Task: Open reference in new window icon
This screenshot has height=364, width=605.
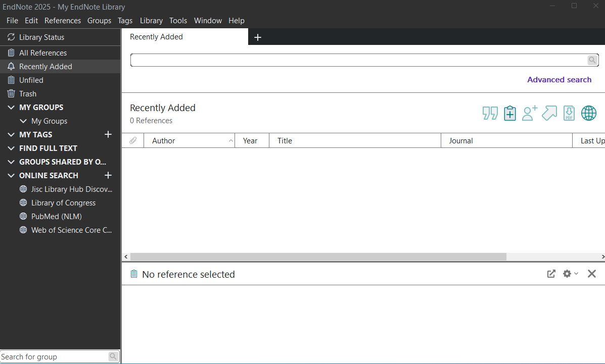Action: (x=551, y=274)
